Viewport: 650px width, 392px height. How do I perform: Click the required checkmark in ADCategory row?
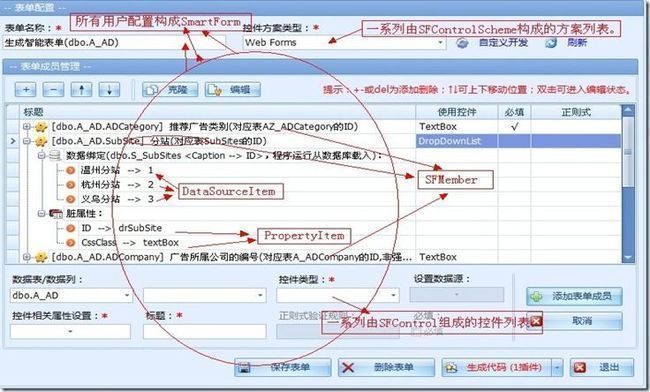pos(514,126)
